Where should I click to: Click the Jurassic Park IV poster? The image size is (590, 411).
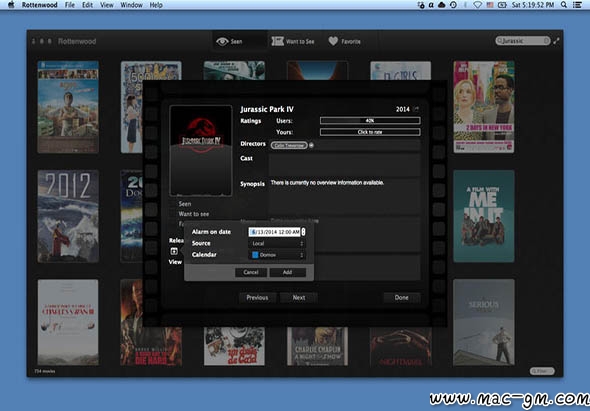click(x=201, y=151)
